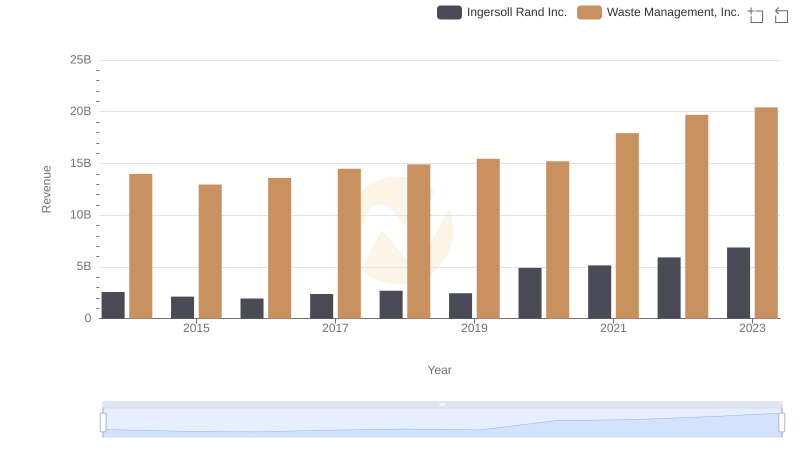This screenshot has height=461, width=800.
Task: Click the data zoom top move handle
Action: 442,404
